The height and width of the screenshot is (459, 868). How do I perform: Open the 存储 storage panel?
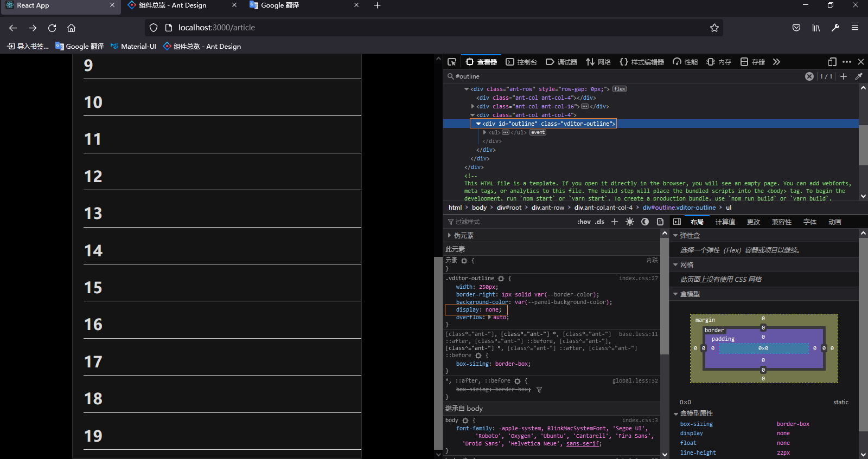click(x=752, y=62)
